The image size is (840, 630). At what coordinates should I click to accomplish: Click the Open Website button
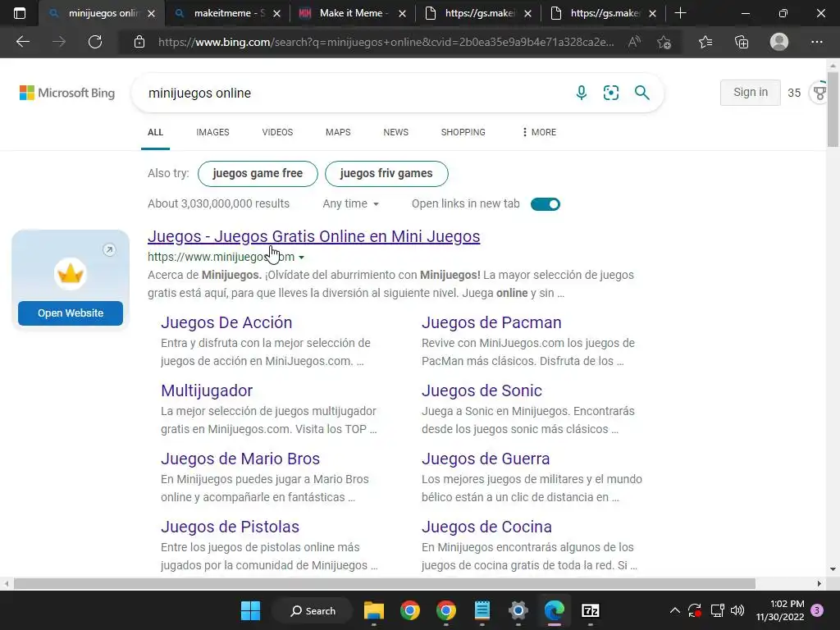click(x=71, y=313)
